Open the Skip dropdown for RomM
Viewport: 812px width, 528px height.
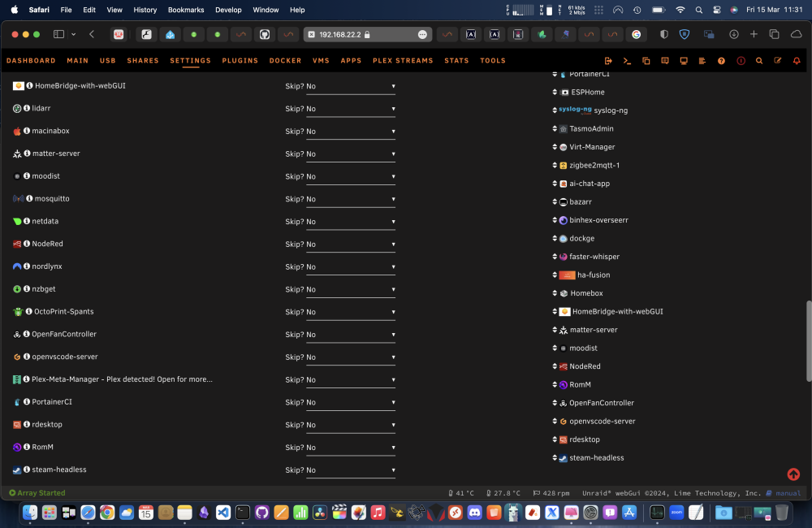pos(351,448)
